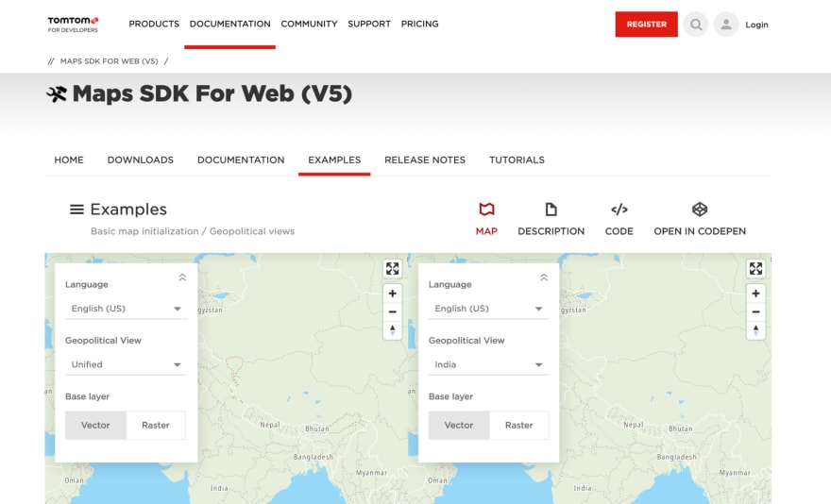Click the Maps SDK For Web breadcrumb
Screen dimensions: 831x504
click(x=110, y=61)
